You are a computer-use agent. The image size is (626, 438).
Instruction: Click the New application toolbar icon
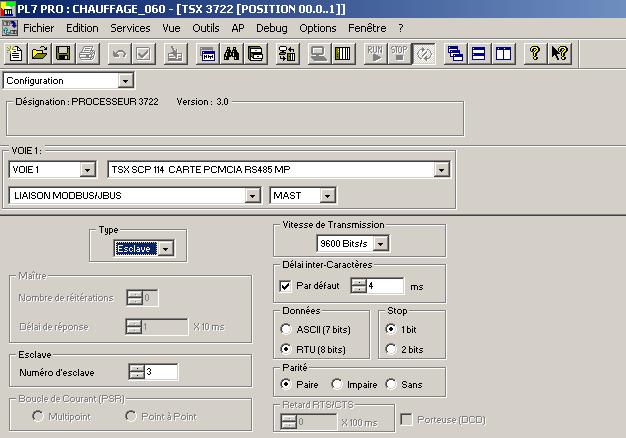pos(15,54)
